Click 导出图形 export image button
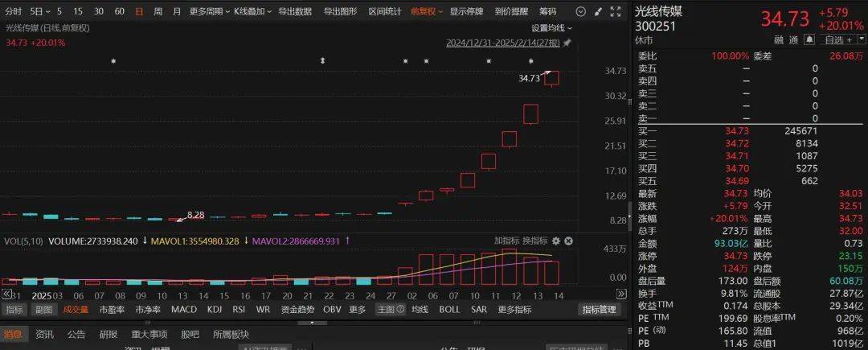This screenshot has height=350, width=868. tap(340, 11)
